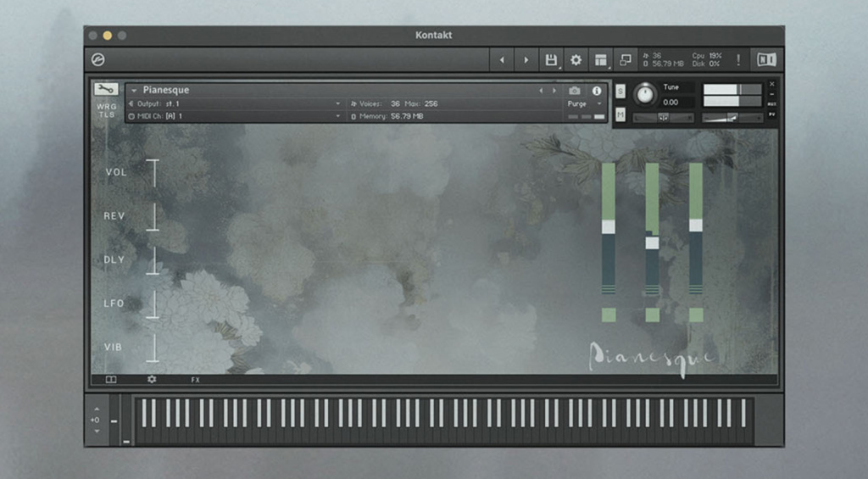Mute the Pianesque instrument
This screenshot has width=868, height=479.
coord(620,114)
